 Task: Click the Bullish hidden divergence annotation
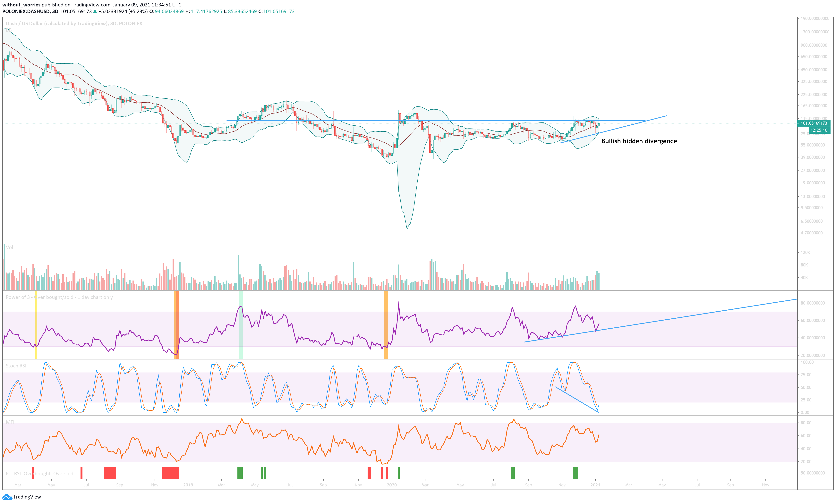(639, 141)
